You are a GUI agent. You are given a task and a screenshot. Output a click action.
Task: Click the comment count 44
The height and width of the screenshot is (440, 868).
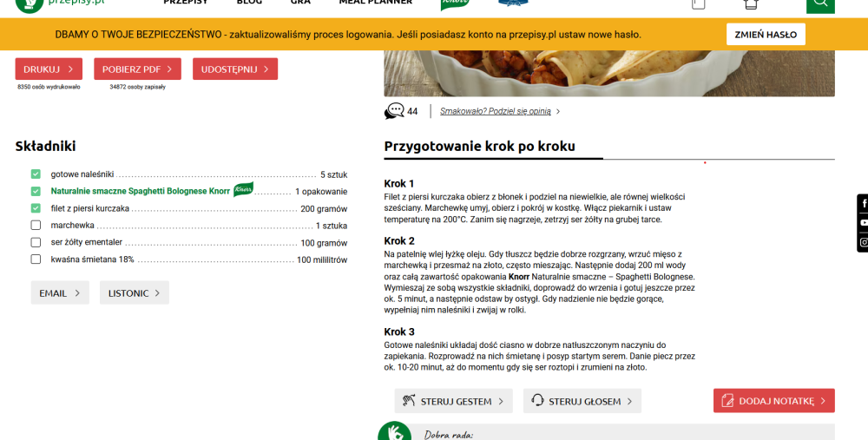tap(412, 111)
